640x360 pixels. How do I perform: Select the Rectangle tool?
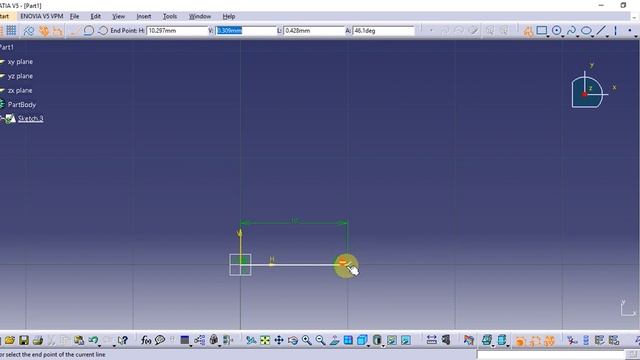[541, 31]
